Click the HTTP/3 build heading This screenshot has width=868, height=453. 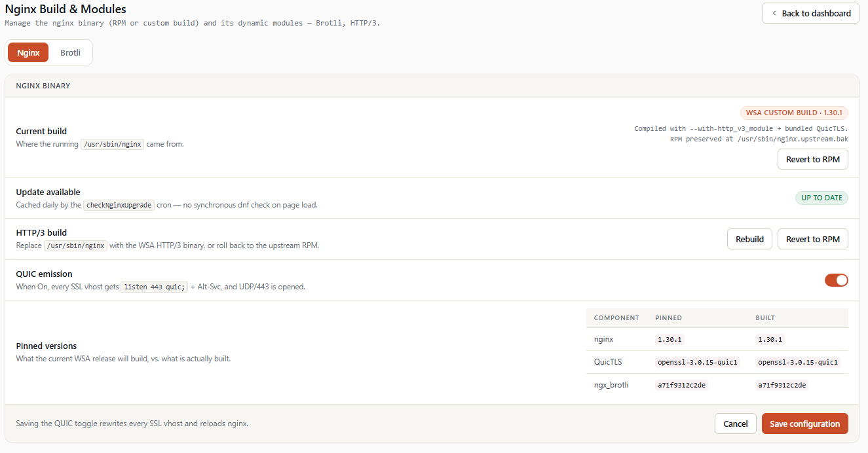[x=41, y=232]
